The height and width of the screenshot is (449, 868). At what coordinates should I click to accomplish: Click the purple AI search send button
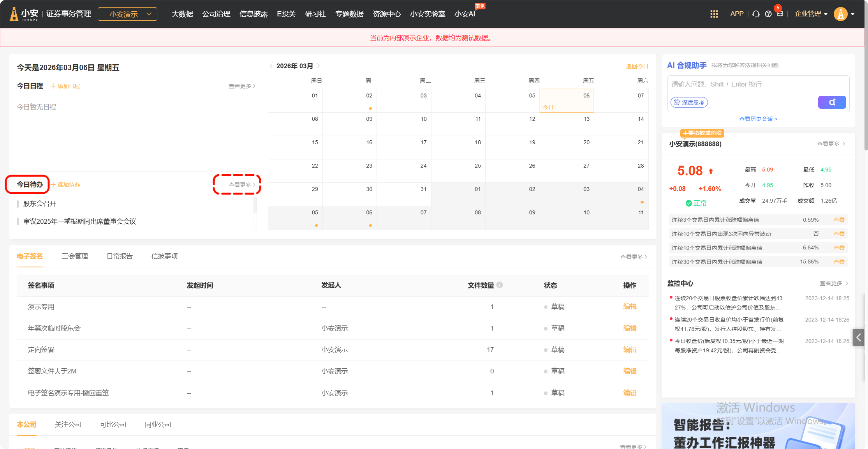(832, 102)
